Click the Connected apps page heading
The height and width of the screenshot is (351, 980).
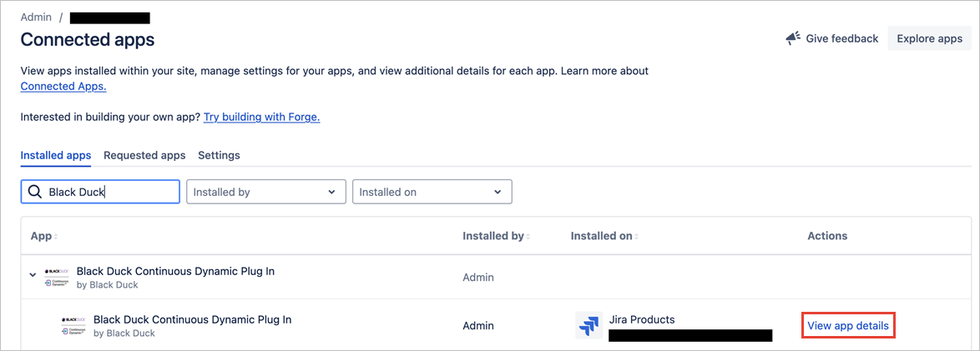click(88, 40)
